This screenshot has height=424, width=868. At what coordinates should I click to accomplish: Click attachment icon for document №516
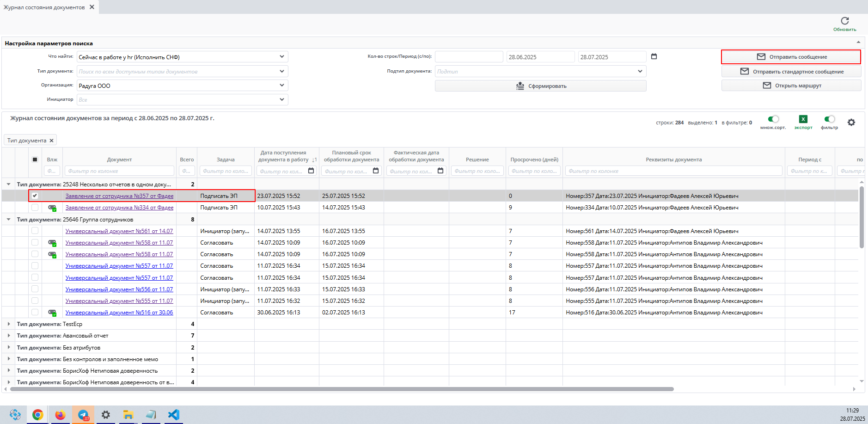[x=52, y=313]
